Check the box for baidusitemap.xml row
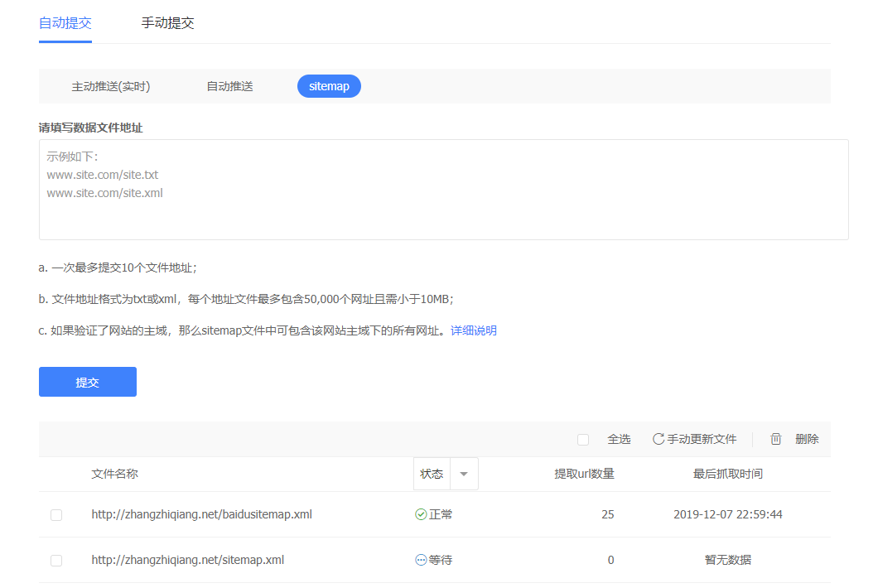The image size is (878, 588). click(56, 514)
